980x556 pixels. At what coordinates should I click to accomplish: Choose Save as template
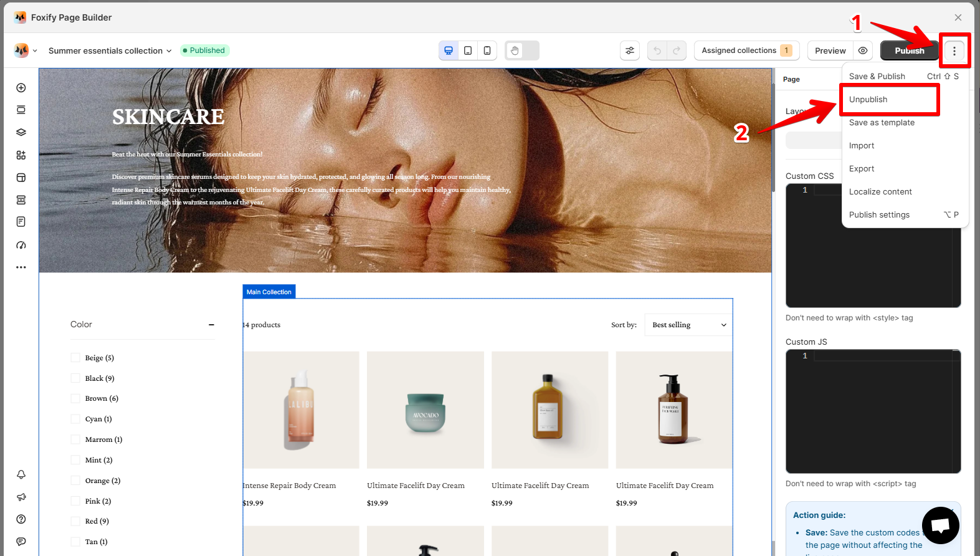(x=905, y=122)
